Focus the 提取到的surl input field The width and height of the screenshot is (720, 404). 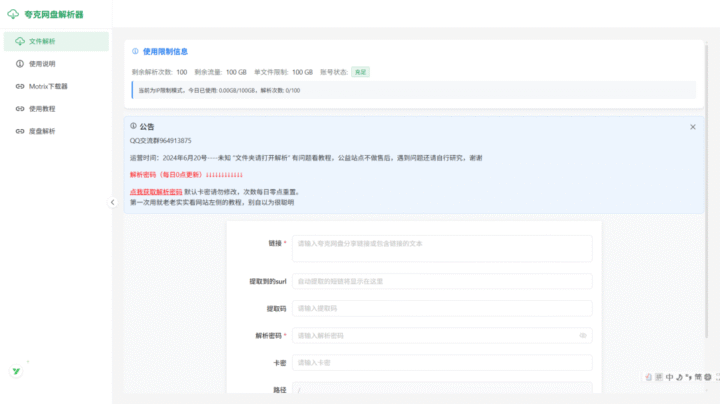pyautogui.click(x=442, y=281)
